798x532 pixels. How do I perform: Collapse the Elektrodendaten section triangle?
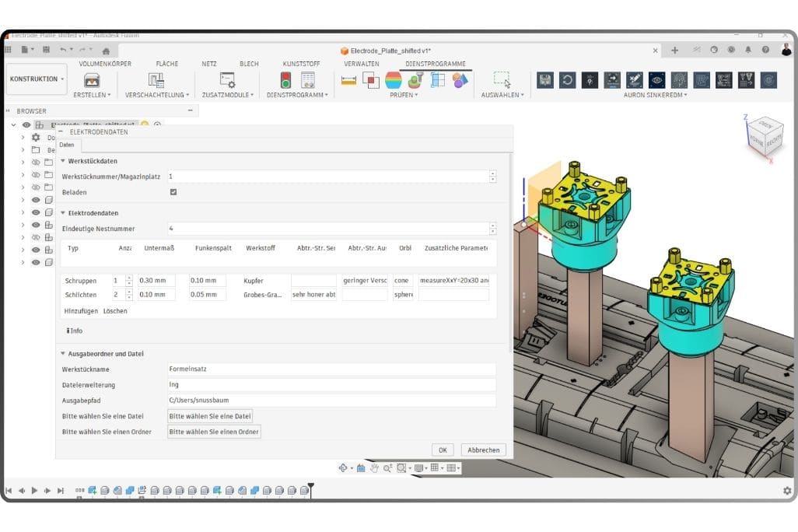point(63,213)
